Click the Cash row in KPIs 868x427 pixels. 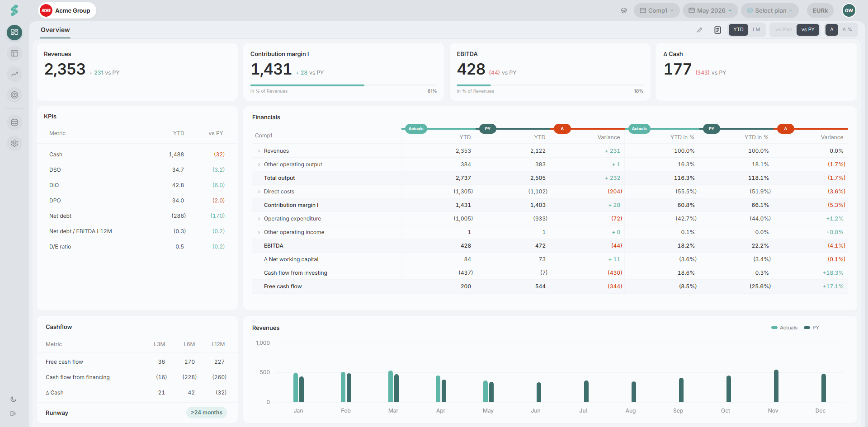(x=137, y=155)
